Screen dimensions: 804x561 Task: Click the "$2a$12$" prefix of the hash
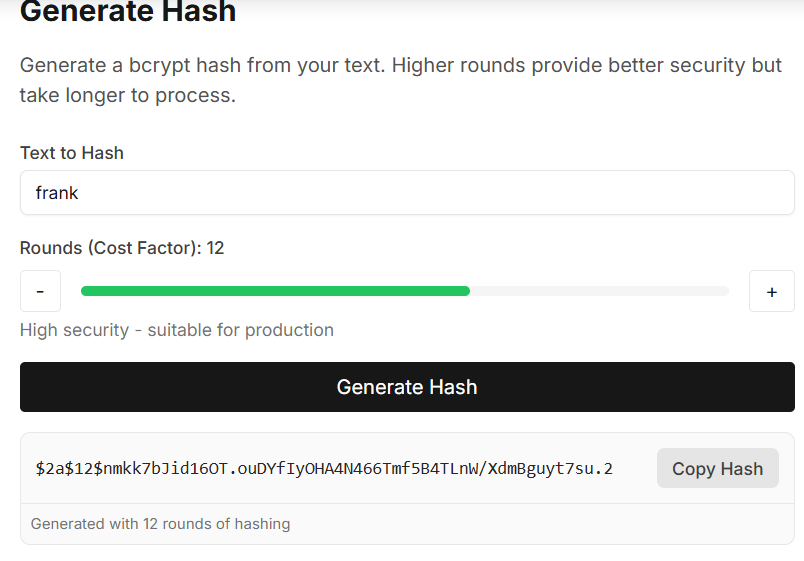pos(65,468)
